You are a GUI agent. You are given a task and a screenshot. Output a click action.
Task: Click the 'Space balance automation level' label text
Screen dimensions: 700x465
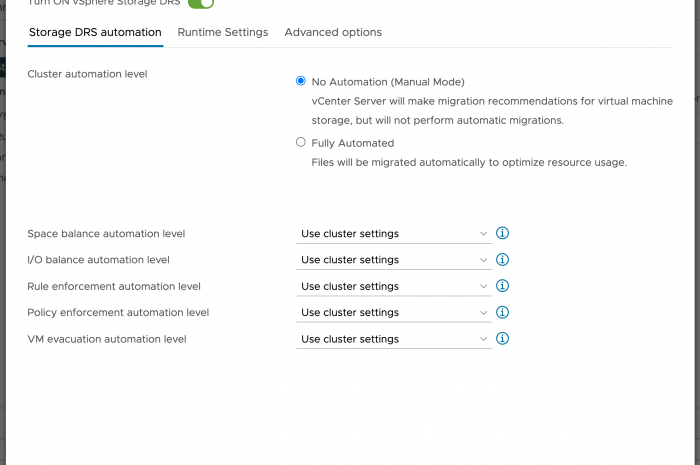[106, 234]
